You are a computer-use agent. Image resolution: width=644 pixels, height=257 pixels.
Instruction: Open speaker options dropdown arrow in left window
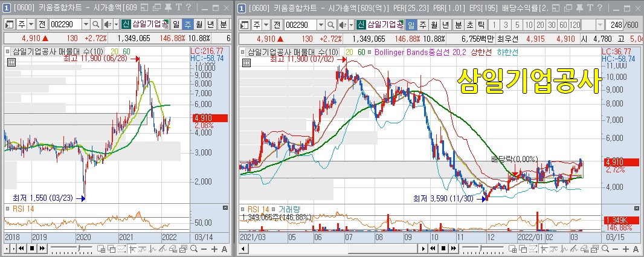[x=116, y=25]
